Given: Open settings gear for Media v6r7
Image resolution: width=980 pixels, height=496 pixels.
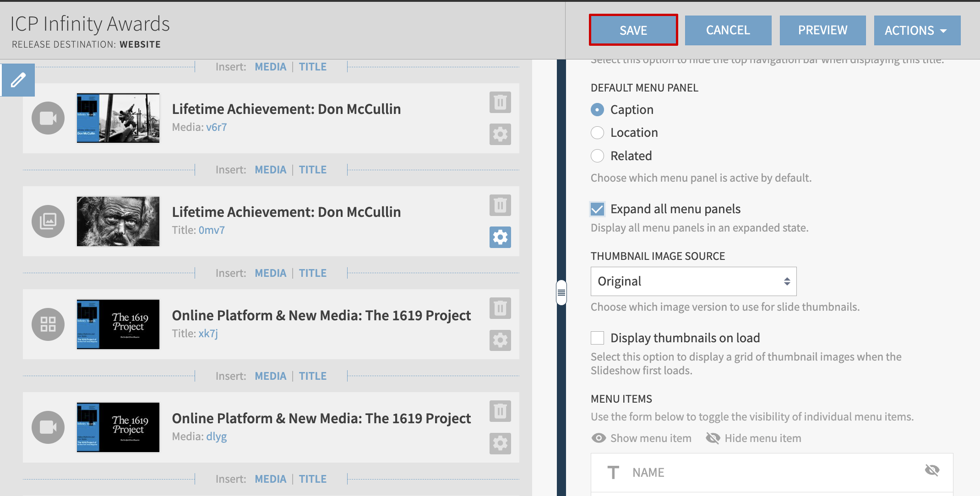Looking at the screenshot, I should [x=500, y=134].
